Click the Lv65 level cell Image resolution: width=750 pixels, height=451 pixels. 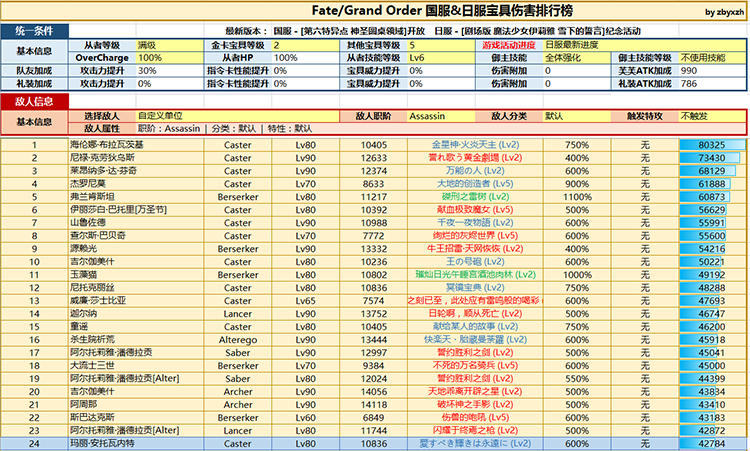(306, 300)
